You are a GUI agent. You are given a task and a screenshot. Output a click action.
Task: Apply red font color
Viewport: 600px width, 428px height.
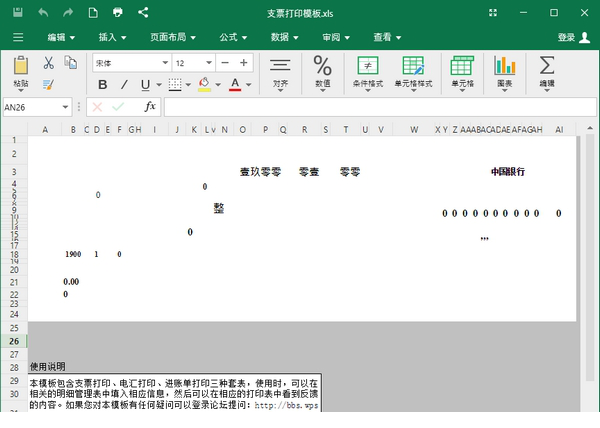click(235, 85)
